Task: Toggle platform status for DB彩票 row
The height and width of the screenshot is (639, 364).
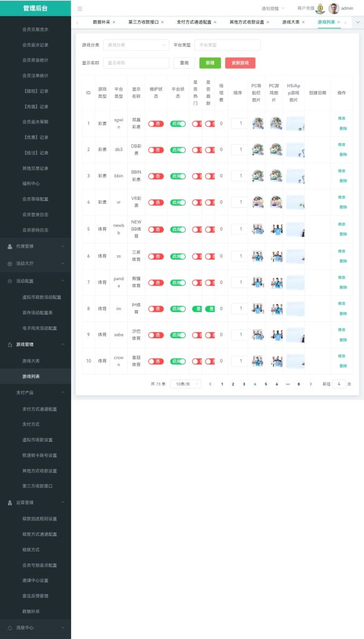Action: pos(178,150)
